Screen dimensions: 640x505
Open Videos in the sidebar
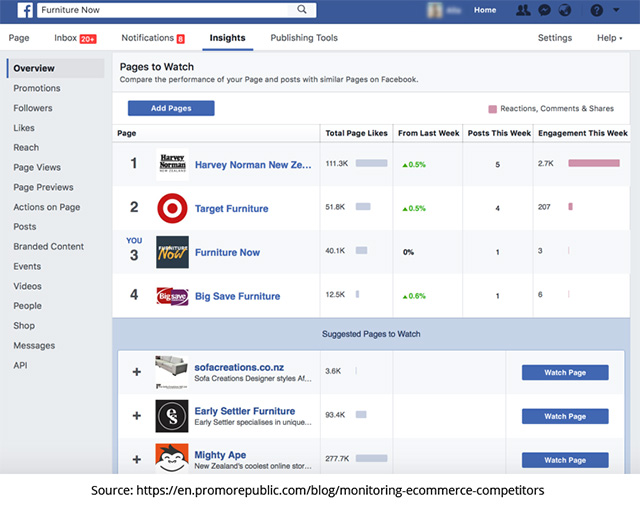[x=27, y=286]
